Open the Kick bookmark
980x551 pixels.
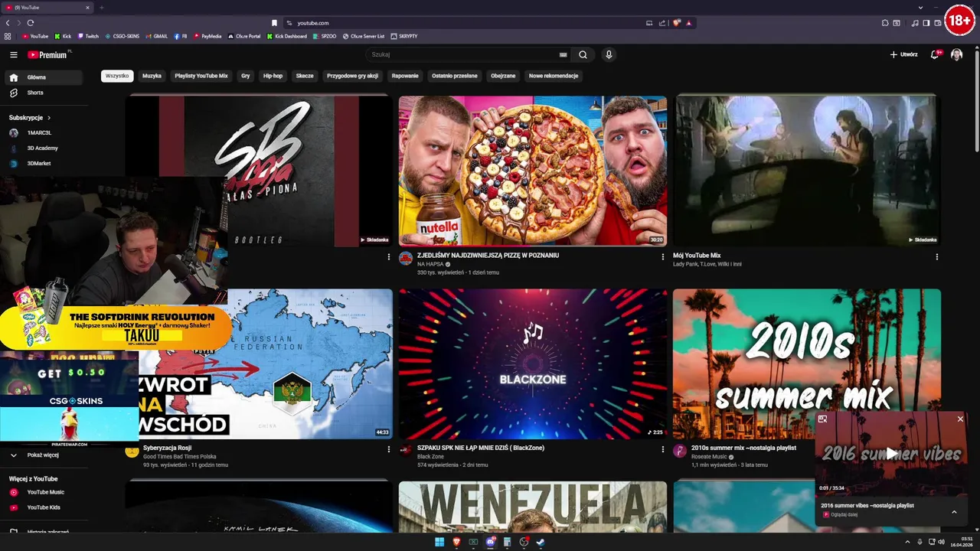click(63, 36)
